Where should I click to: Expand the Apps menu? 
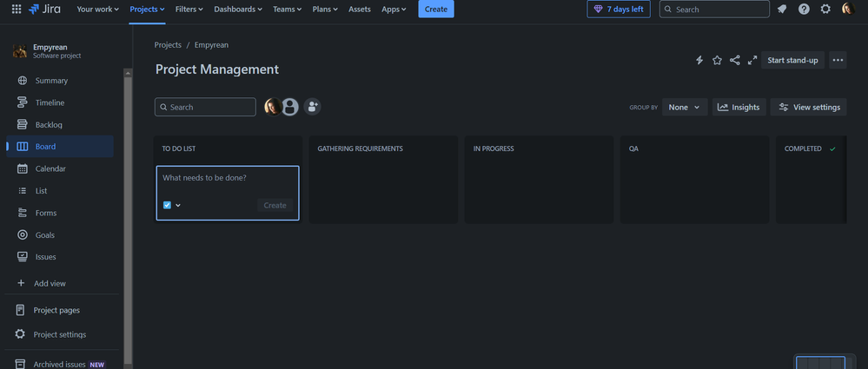pyautogui.click(x=394, y=9)
